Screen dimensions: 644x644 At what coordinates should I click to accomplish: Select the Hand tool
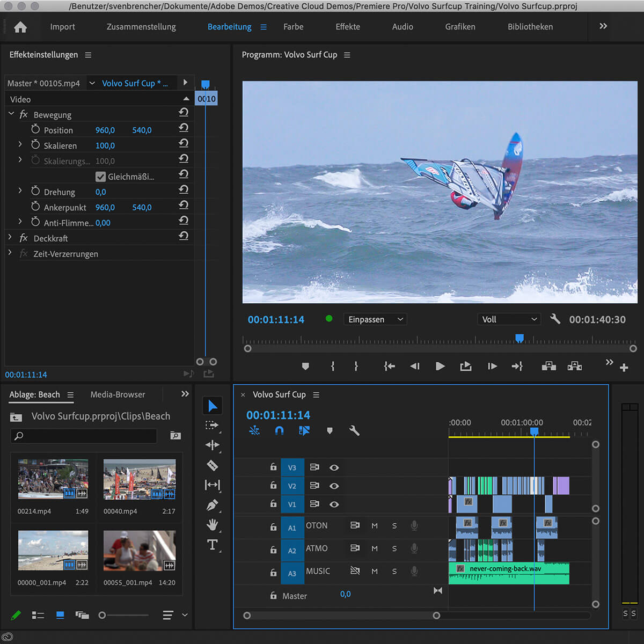212,525
